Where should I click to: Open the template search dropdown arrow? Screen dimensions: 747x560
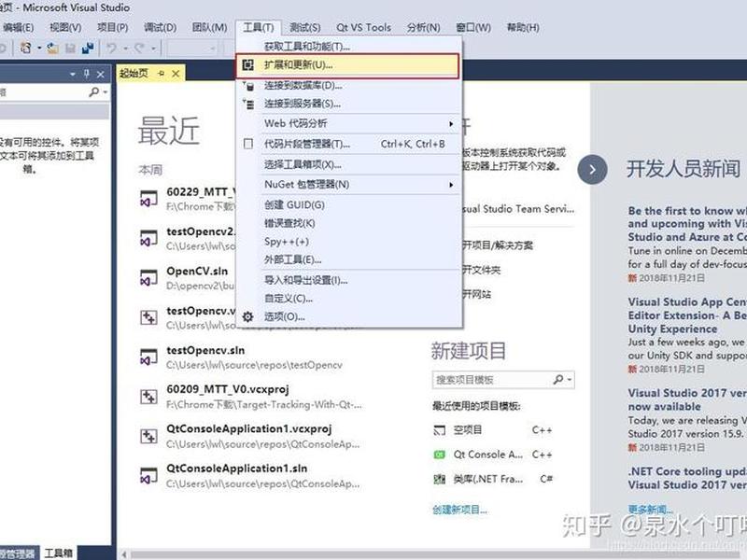tap(570, 380)
